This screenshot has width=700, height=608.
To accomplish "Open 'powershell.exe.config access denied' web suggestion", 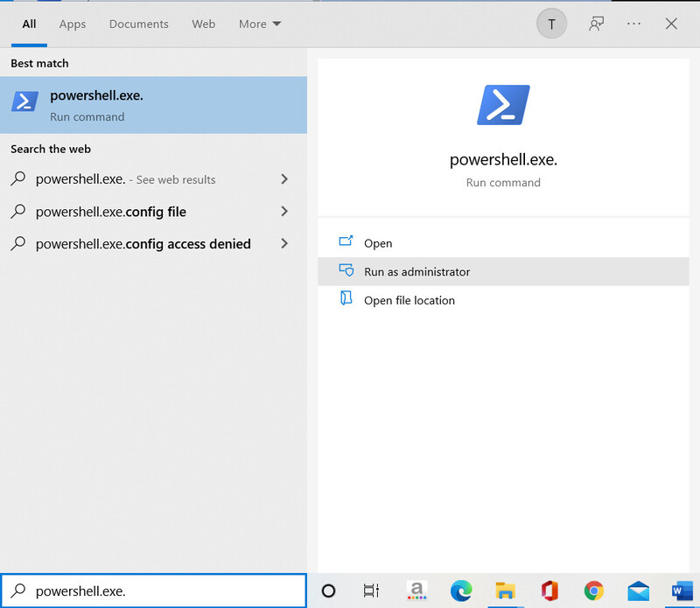I will [154, 244].
